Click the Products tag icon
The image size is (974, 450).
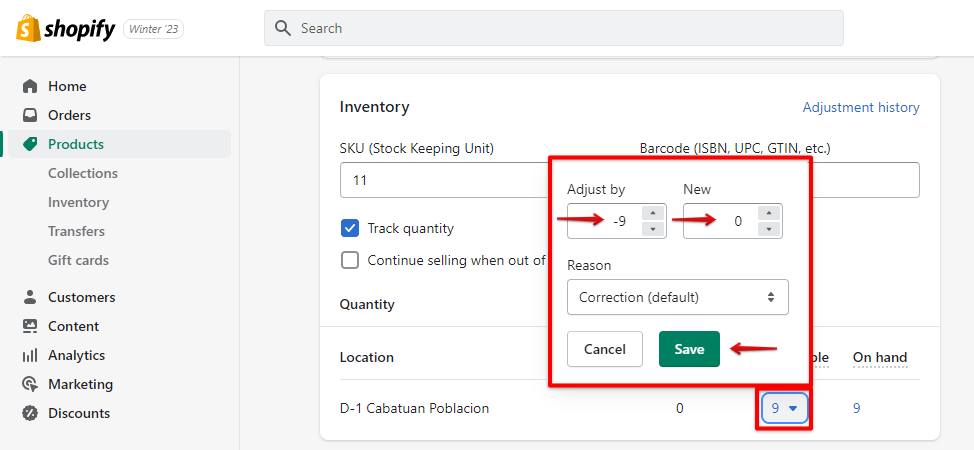click(30, 144)
